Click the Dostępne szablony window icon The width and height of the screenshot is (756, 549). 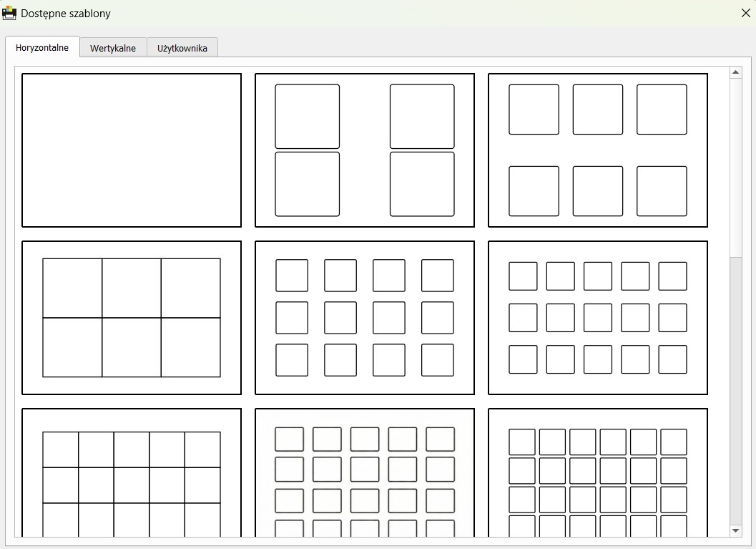click(x=9, y=13)
